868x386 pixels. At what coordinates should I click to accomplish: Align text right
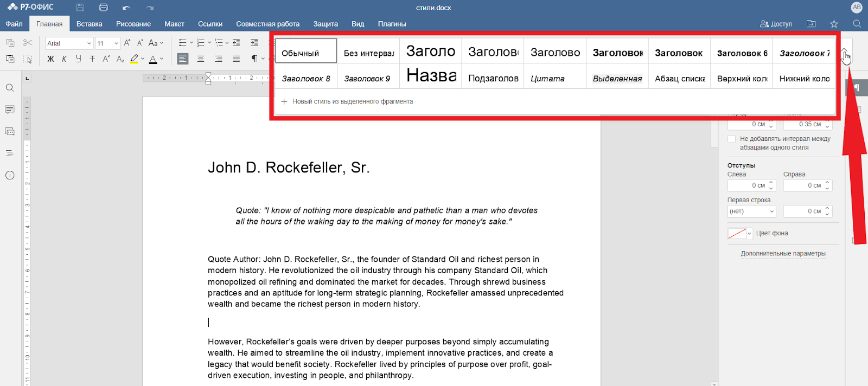point(219,59)
